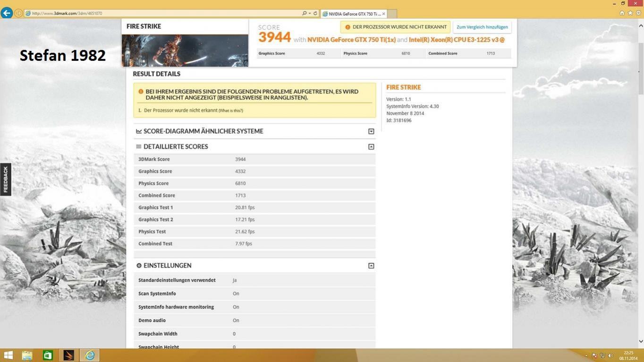Collapse 'Detaillierte Scores' section toggle
This screenshot has width=644, height=362.
tap(371, 147)
